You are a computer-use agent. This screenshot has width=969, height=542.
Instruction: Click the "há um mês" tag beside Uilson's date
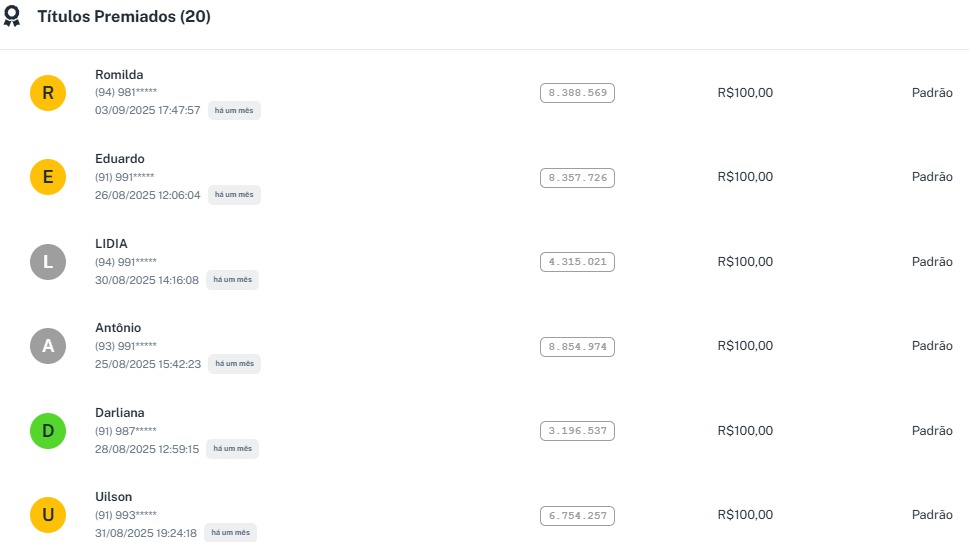pyautogui.click(x=230, y=533)
